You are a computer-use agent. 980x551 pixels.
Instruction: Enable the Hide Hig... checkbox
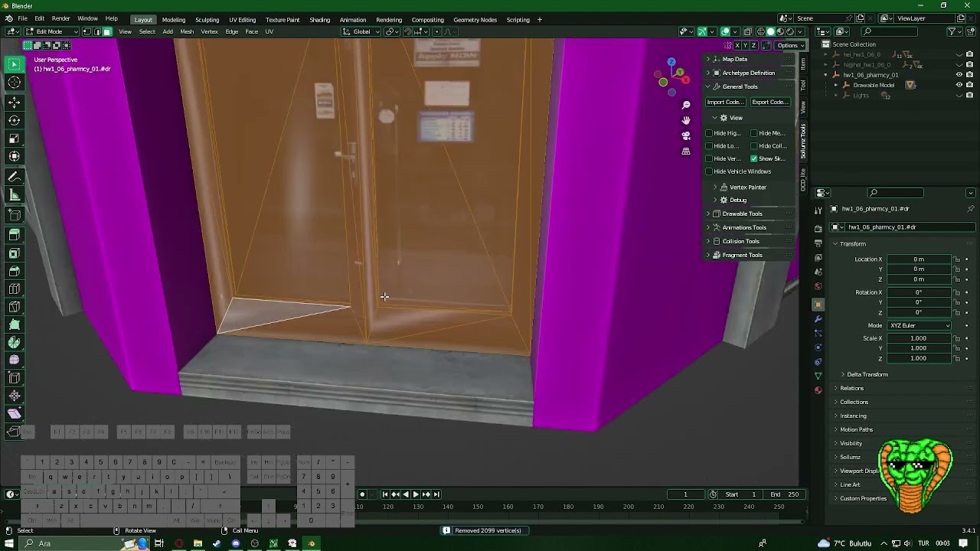(x=709, y=133)
